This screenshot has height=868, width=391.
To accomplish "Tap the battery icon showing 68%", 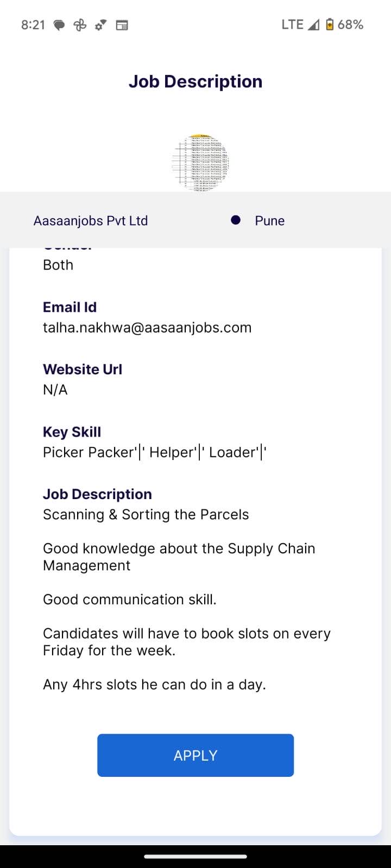I will tap(330, 25).
